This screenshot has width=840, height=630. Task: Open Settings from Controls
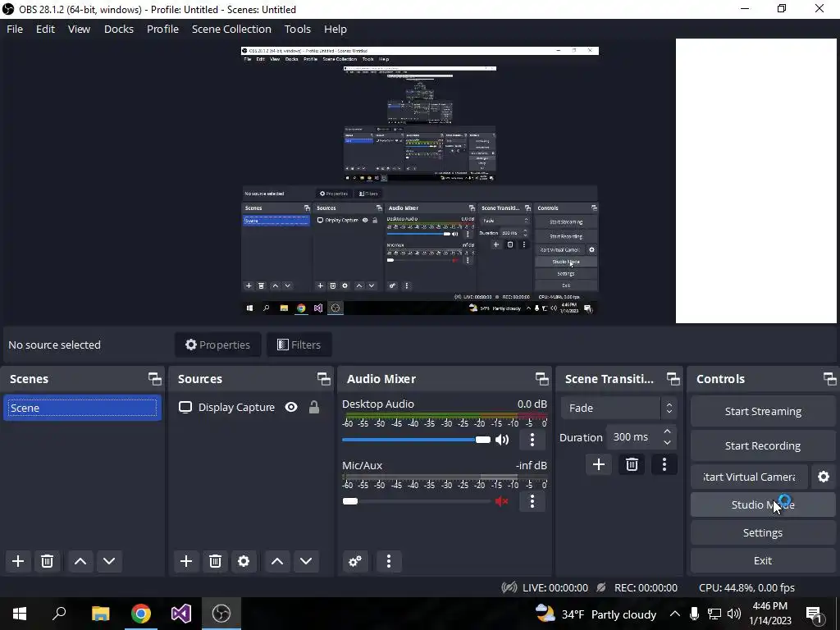tap(763, 532)
